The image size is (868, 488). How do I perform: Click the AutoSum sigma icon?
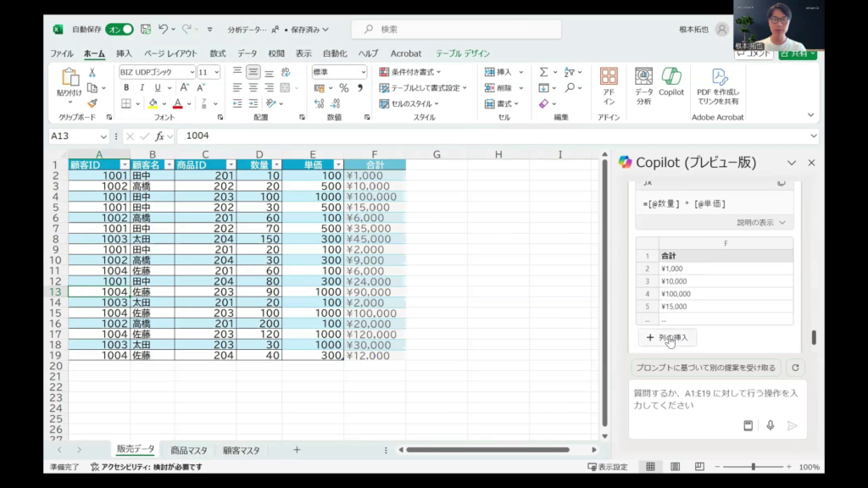(x=543, y=72)
